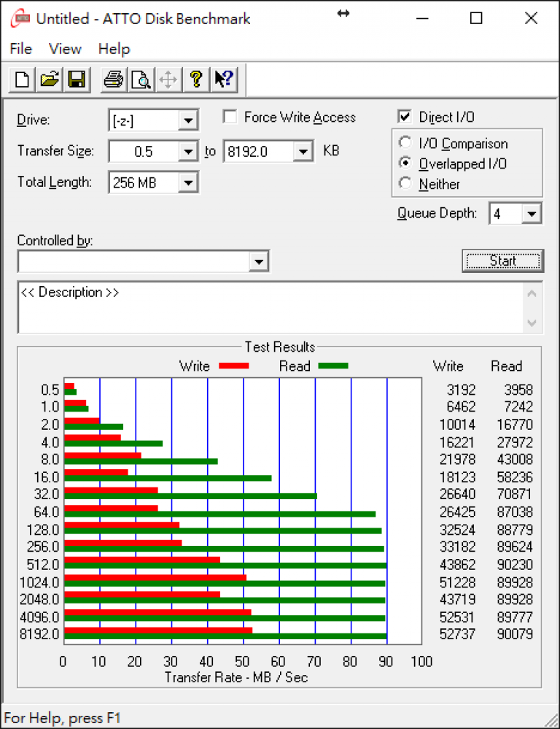
Task: Click the New document toolbar icon
Action: (22, 80)
